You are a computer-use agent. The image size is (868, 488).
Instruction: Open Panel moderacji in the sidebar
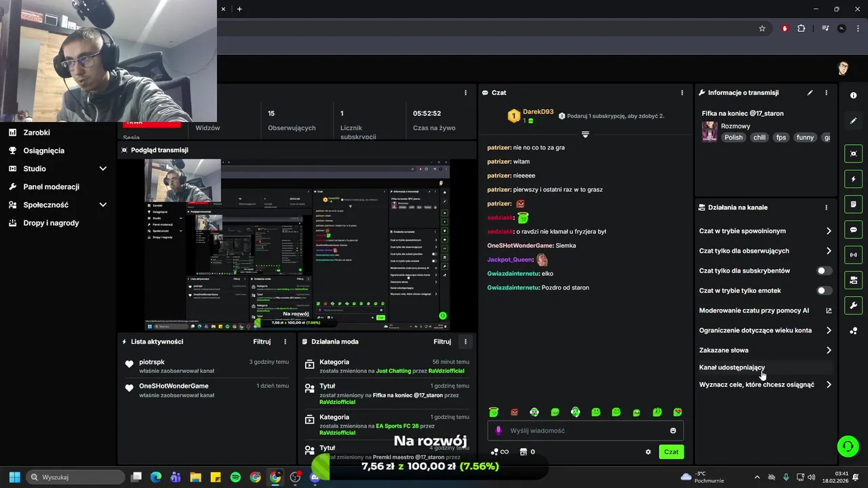click(x=51, y=186)
